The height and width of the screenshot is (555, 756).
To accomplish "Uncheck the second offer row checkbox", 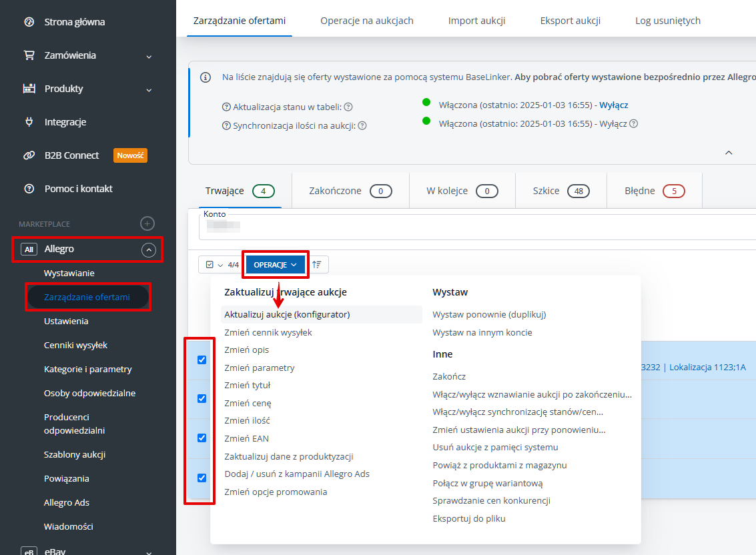I will (x=202, y=399).
